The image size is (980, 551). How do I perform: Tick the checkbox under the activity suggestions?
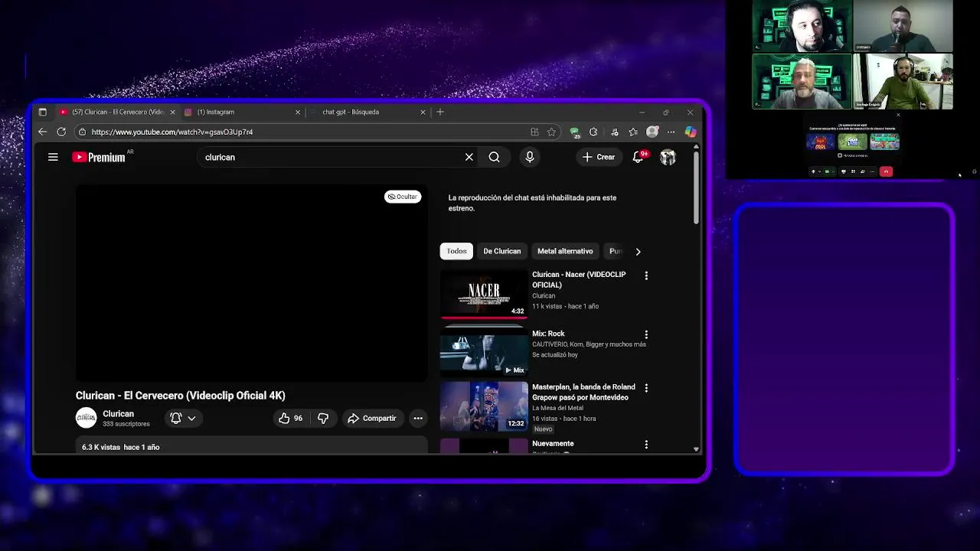pyautogui.click(x=840, y=155)
